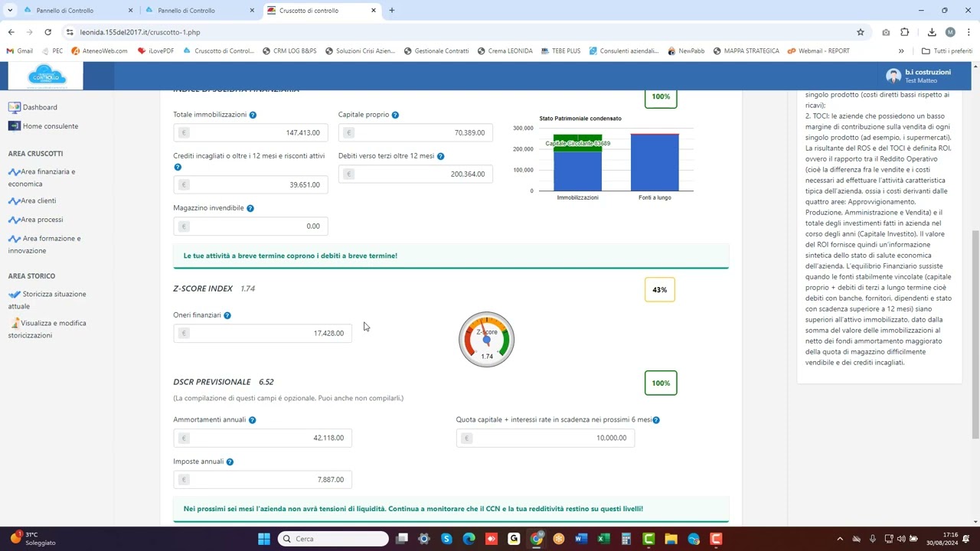The image size is (980, 551).
Task: Open the tab search dropdown arrow
Action: pos(10,11)
